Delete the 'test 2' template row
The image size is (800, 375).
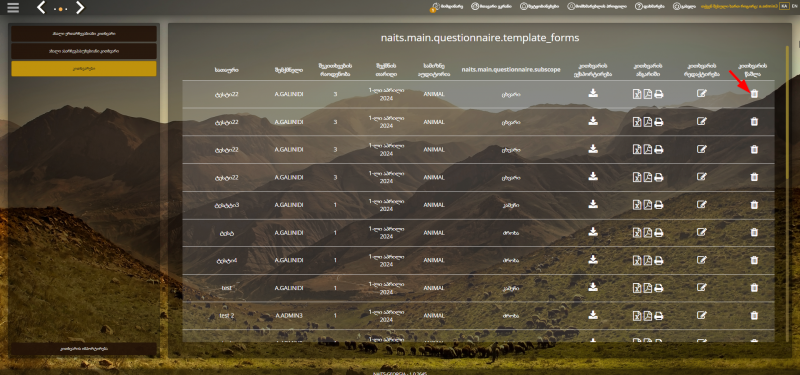click(x=754, y=316)
